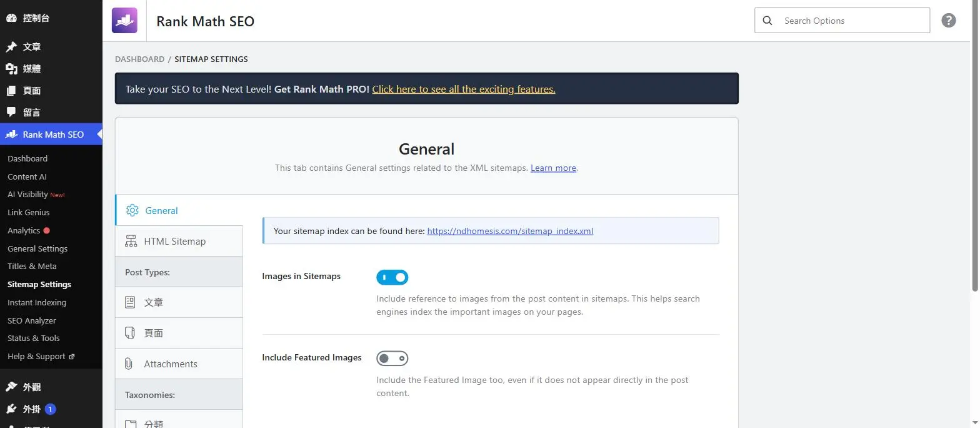Open Content AI submenu item
The width and height of the screenshot is (980, 428).
pyautogui.click(x=27, y=176)
